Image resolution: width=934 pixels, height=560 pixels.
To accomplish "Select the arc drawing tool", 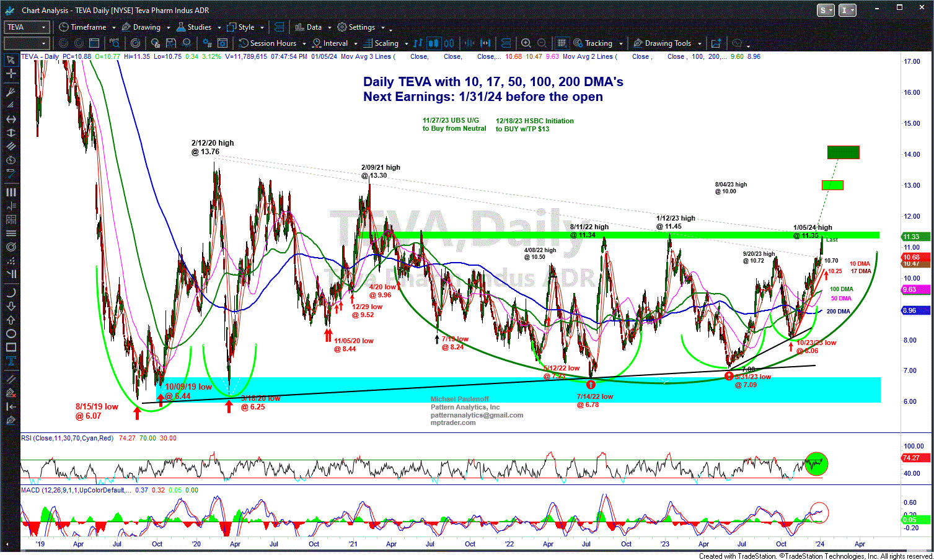I will pyautogui.click(x=11, y=292).
